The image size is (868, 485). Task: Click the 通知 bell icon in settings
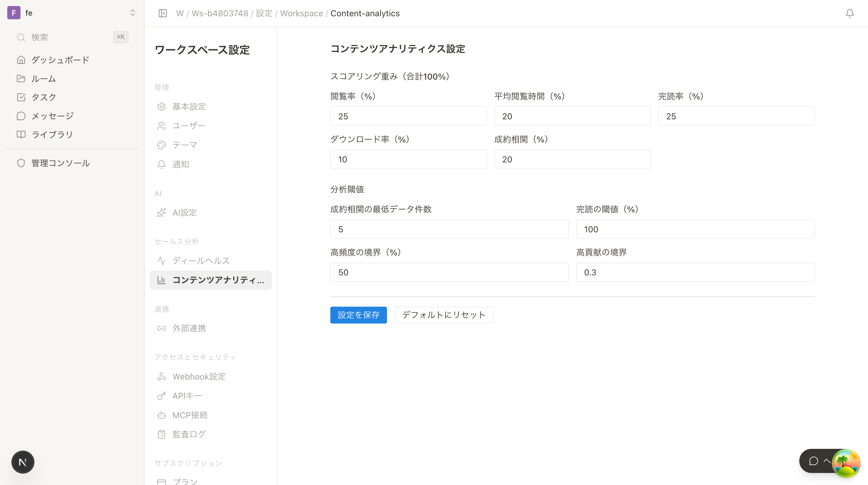pos(162,164)
